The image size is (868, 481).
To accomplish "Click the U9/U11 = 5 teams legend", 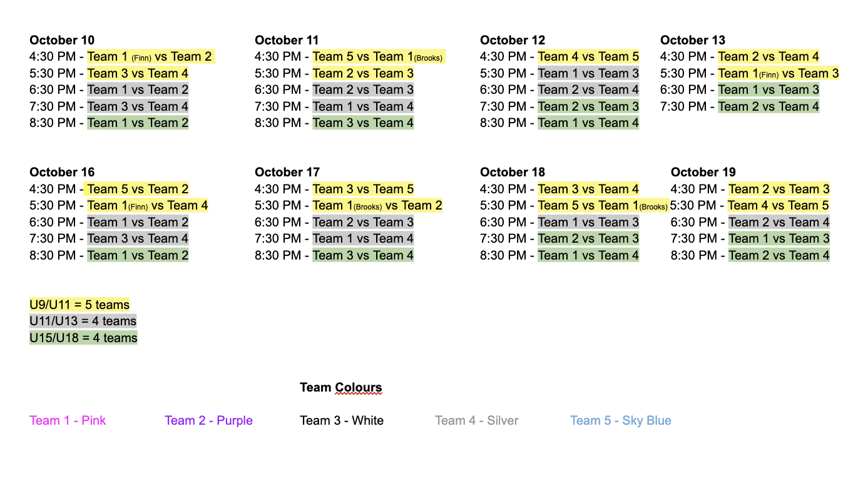I will (79, 305).
